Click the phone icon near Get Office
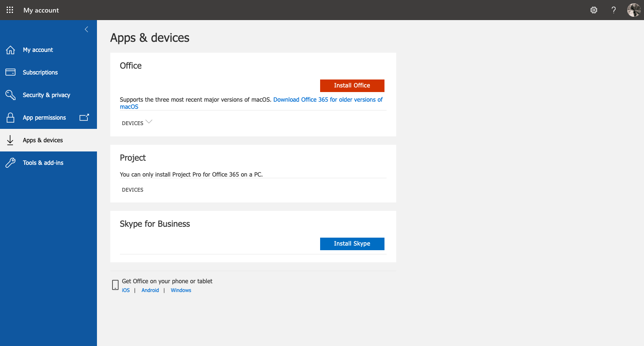 click(x=115, y=285)
